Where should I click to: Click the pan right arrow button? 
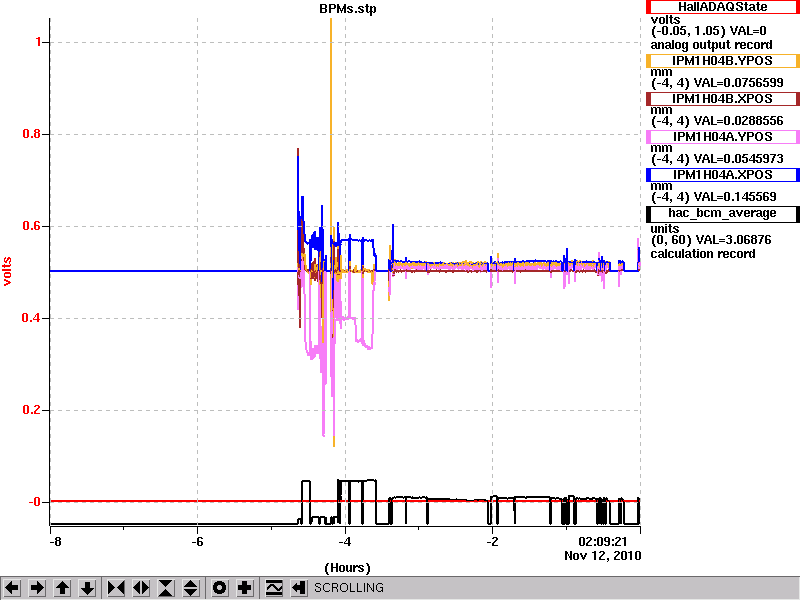click(x=37, y=588)
